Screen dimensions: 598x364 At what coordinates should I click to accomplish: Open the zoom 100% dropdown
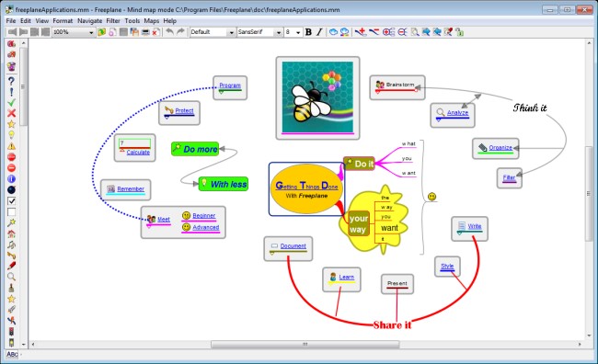(x=91, y=32)
